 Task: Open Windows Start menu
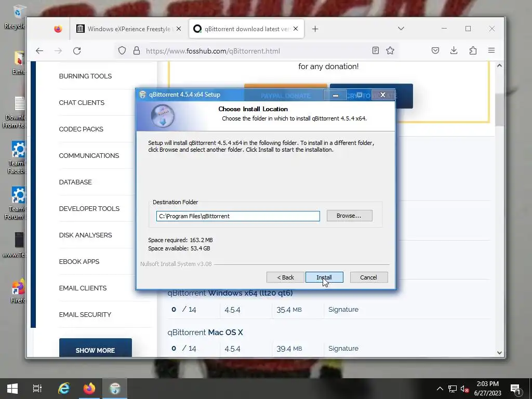click(x=12, y=389)
